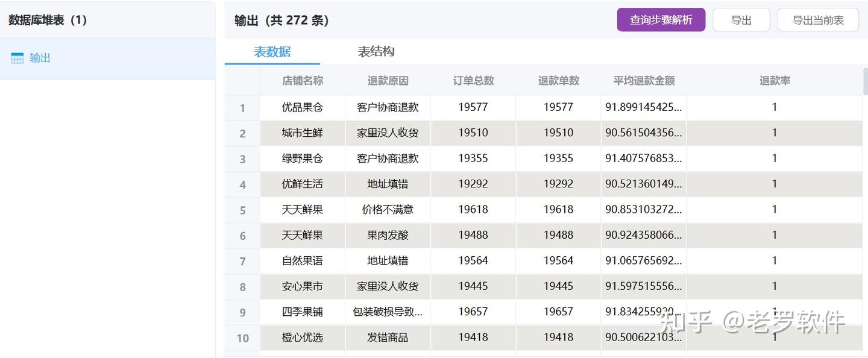Click the 地址填错 cell in row 4
Image resolution: width=868 pixels, height=358 pixels.
(x=388, y=184)
